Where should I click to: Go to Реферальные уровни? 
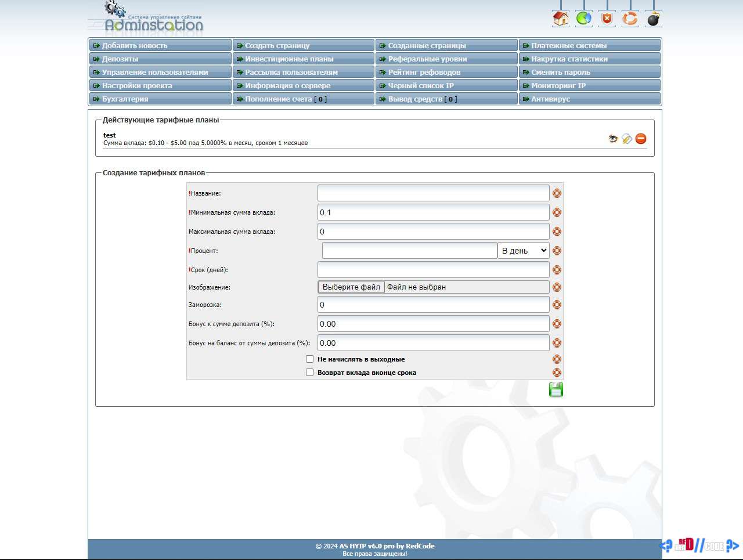[446, 59]
